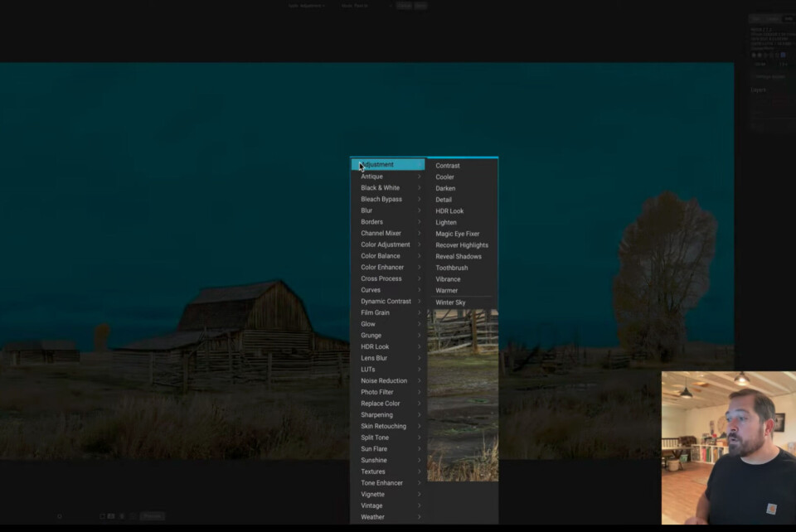Select the Reveal Shadows preset
This screenshot has width=796, height=532.
click(459, 257)
